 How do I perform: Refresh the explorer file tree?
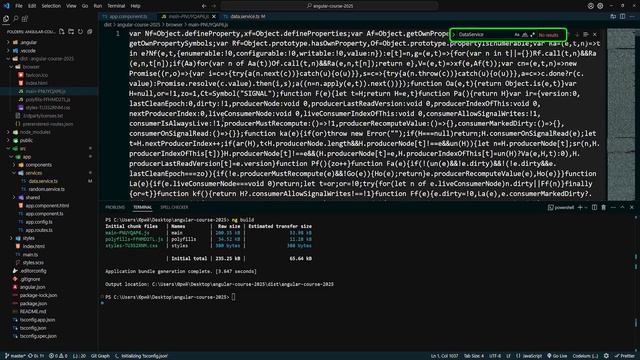[x=80, y=32]
